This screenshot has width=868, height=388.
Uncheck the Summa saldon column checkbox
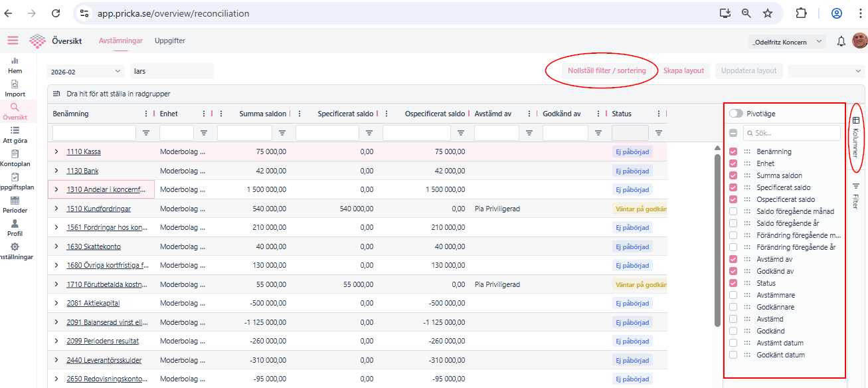click(733, 175)
